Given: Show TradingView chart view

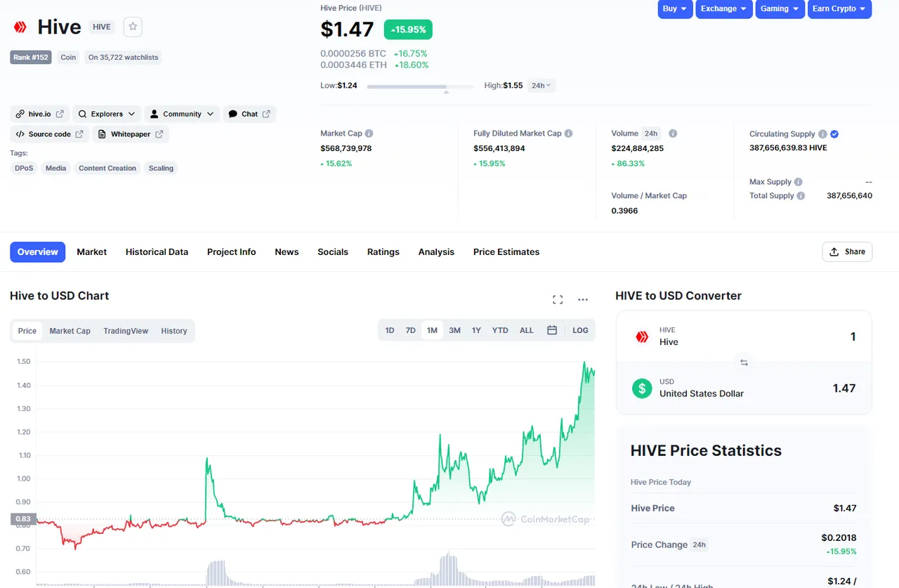Looking at the screenshot, I should coord(126,331).
